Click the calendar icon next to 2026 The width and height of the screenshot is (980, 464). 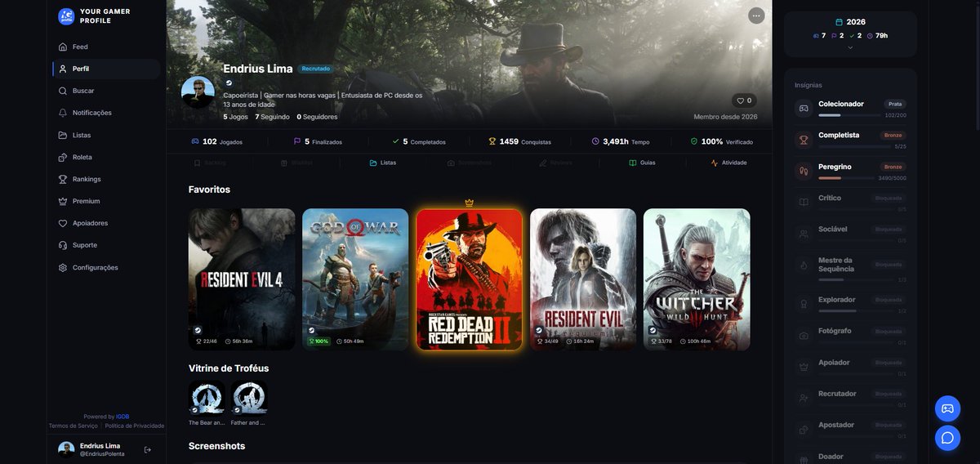[839, 22]
